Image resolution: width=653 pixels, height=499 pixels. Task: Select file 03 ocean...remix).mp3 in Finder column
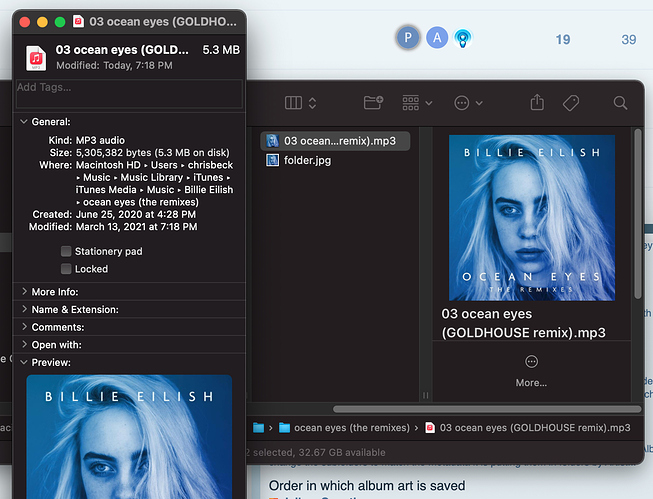click(x=335, y=141)
